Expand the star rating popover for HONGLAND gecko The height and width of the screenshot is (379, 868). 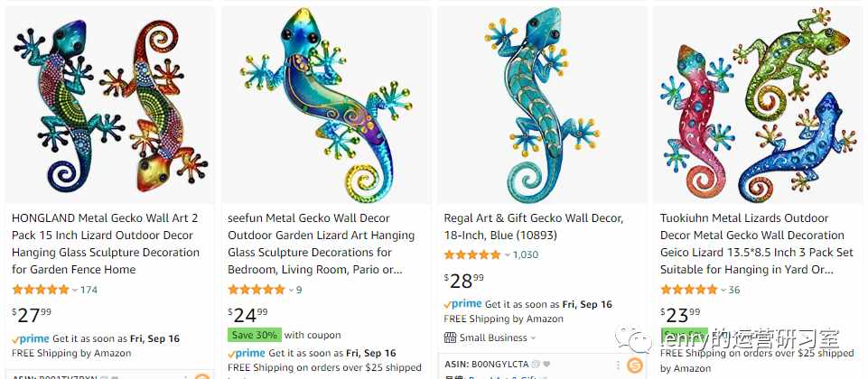(75, 290)
